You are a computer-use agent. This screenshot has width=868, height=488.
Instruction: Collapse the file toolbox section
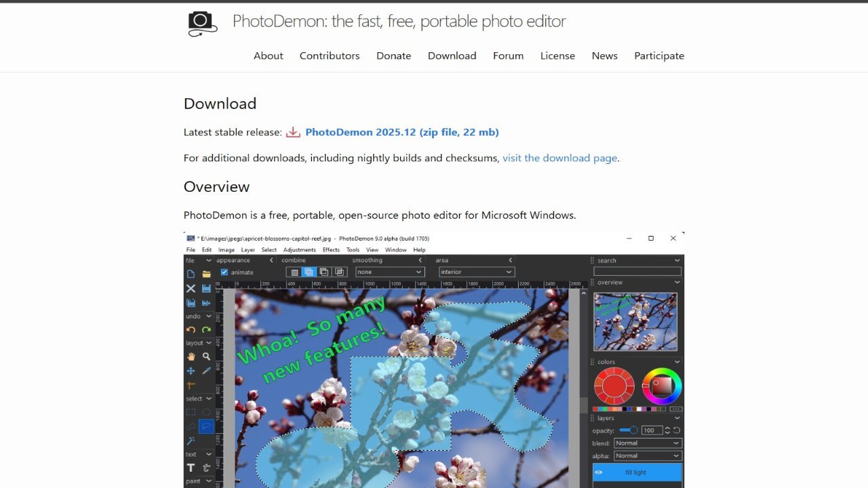point(210,260)
